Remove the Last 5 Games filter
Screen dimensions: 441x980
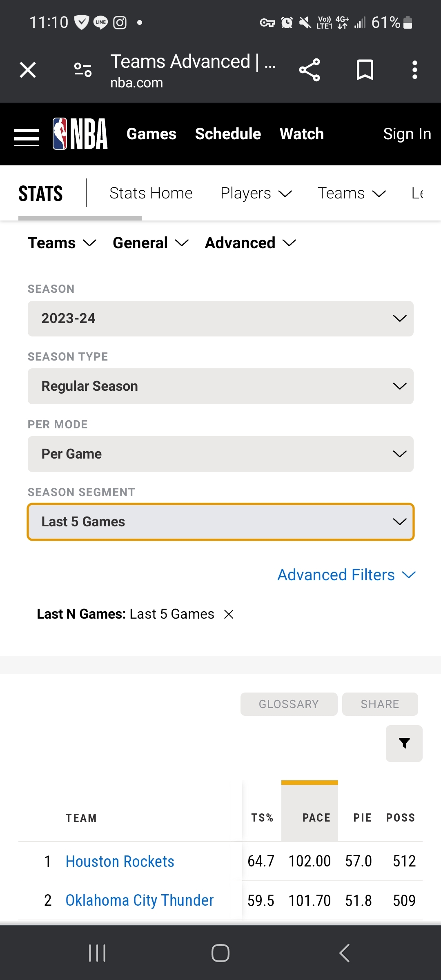tap(229, 614)
